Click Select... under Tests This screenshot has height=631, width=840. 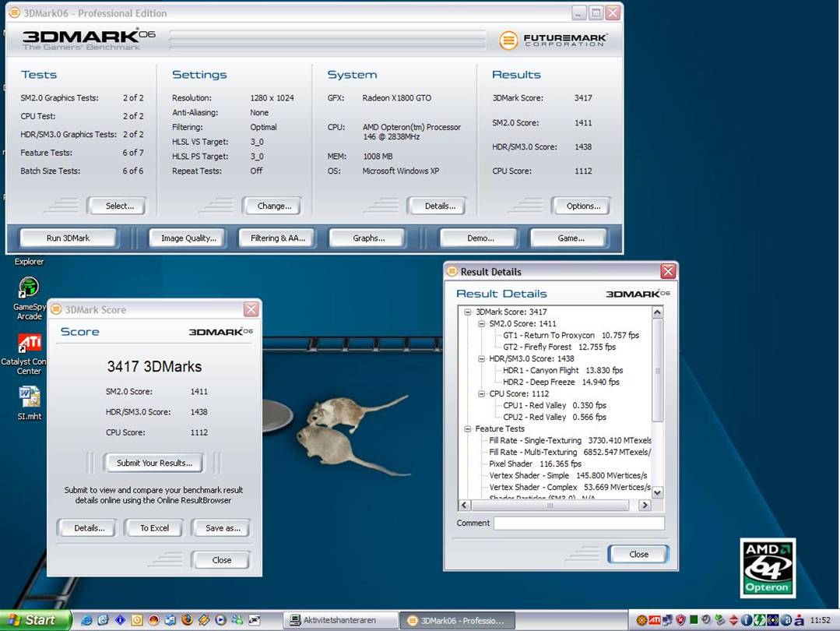(119, 206)
